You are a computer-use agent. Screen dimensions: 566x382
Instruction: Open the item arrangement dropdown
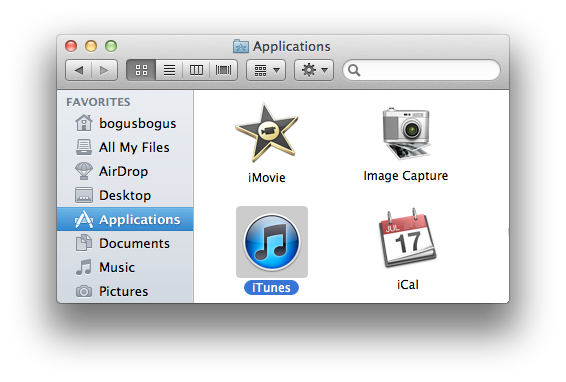[x=266, y=70]
